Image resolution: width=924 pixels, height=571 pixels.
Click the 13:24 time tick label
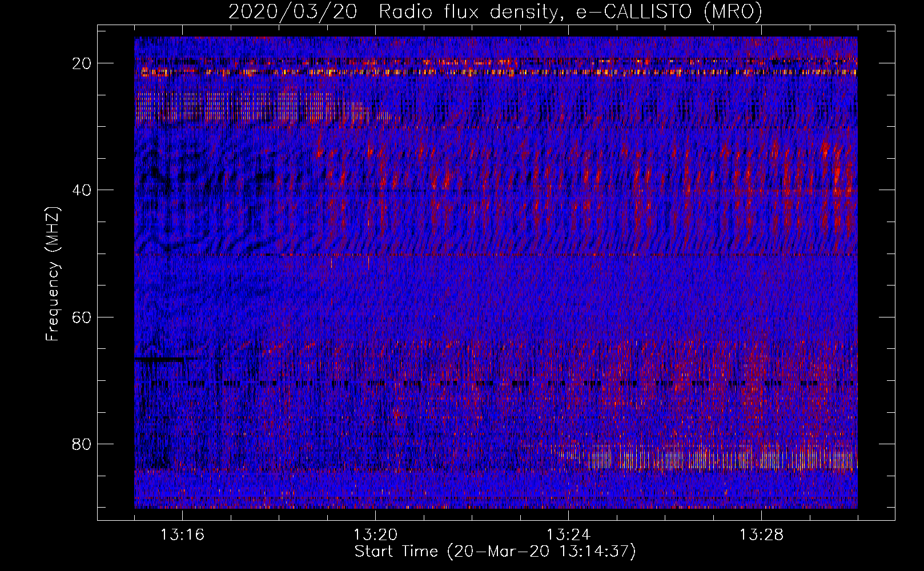pyautogui.click(x=568, y=535)
